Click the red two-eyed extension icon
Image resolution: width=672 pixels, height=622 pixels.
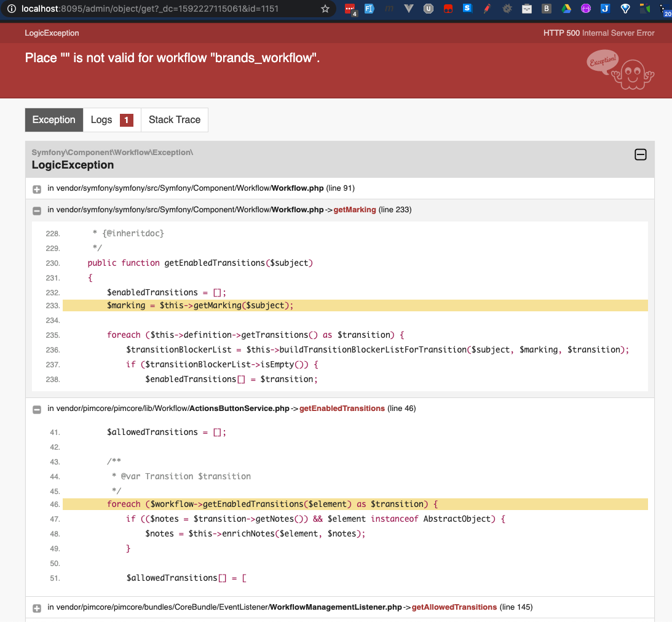click(448, 9)
